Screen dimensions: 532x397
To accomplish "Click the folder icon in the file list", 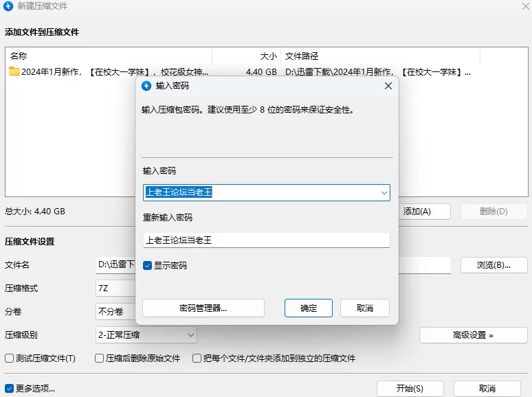I will click(x=14, y=71).
